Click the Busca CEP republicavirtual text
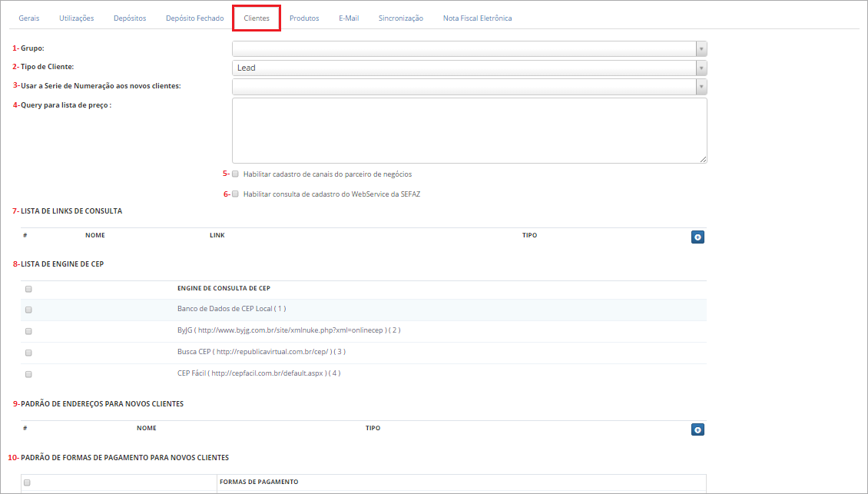 point(261,352)
